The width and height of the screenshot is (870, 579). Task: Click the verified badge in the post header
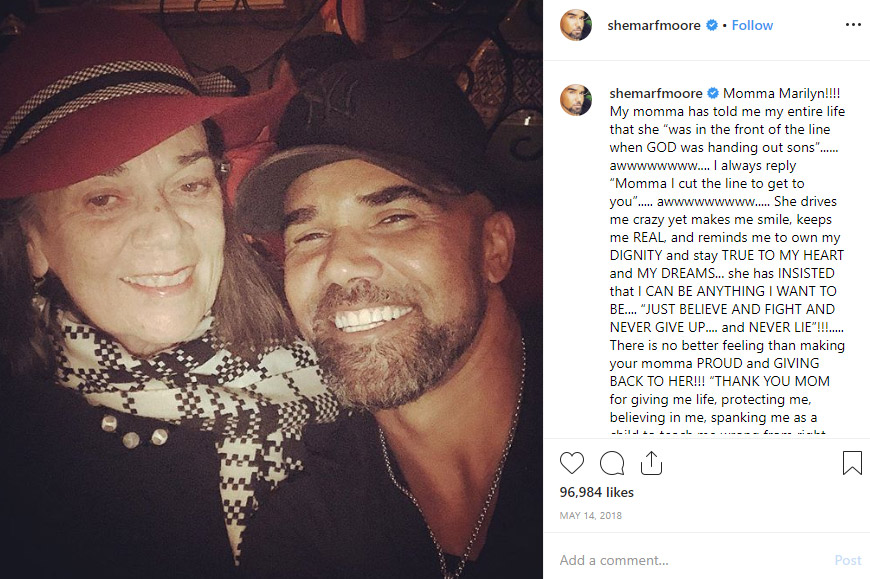[x=711, y=26]
